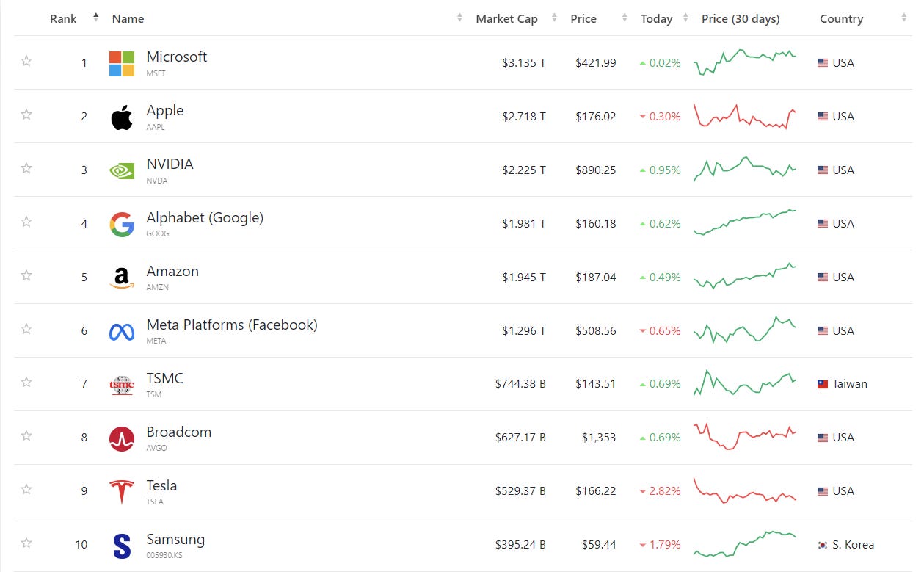Toggle the Amazon favorite star
924x572 pixels.
click(x=26, y=275)
